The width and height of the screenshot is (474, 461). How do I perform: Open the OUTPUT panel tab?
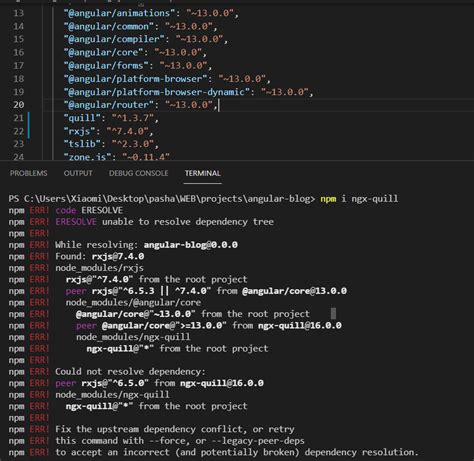click(78, 173)
